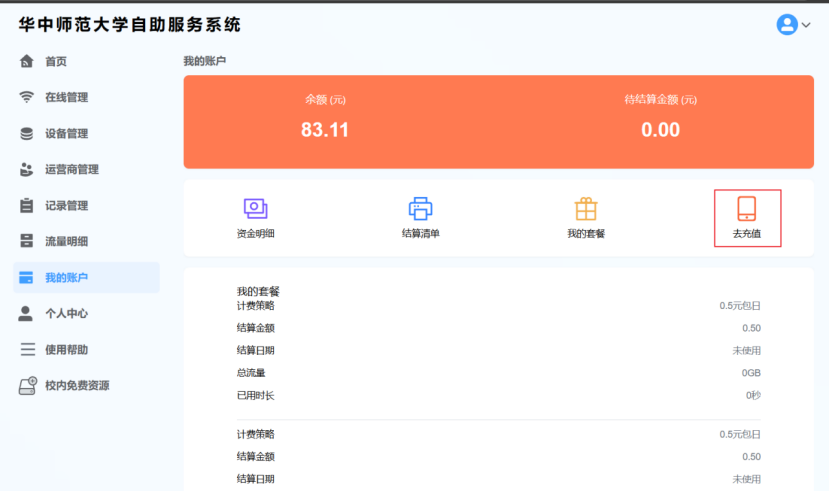Click the site title 华中师范大学自助服务系统
The height and width of the screenshot is (492, 830).
(130, 24)
